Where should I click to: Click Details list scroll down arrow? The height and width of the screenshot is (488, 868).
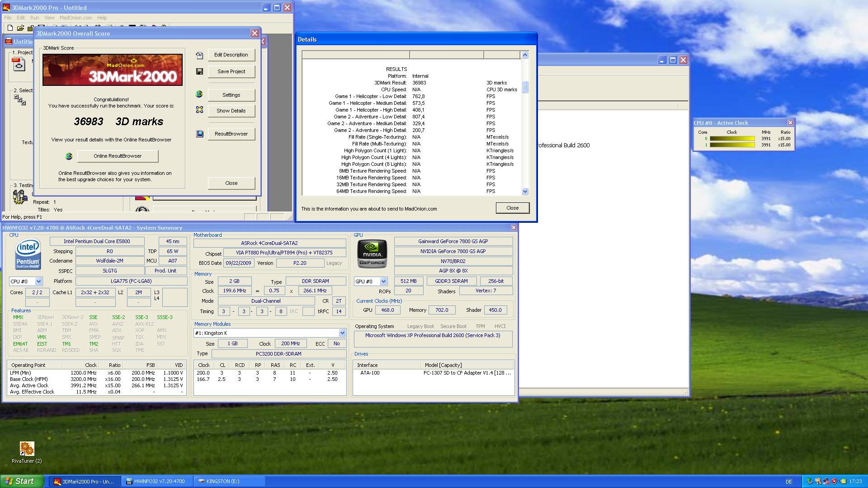(525, 192)
